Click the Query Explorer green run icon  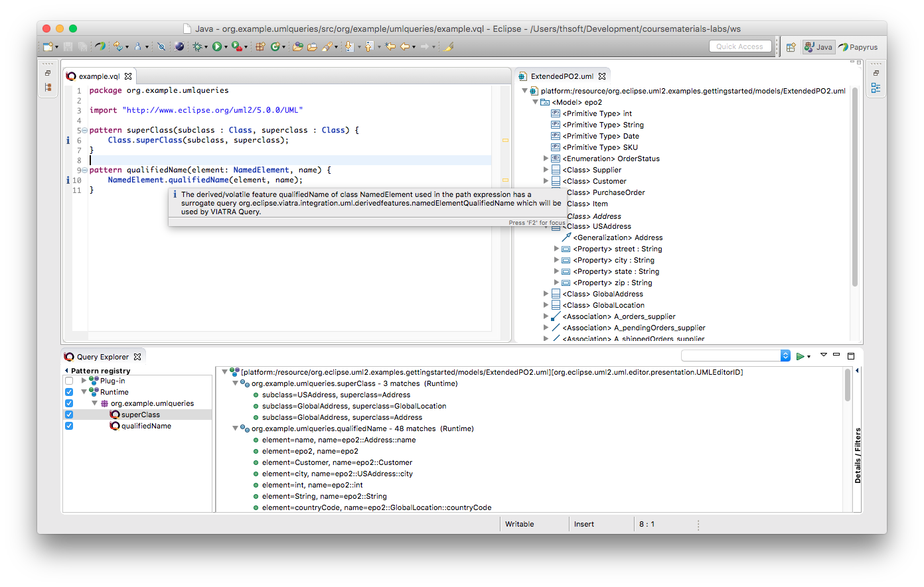800,356
